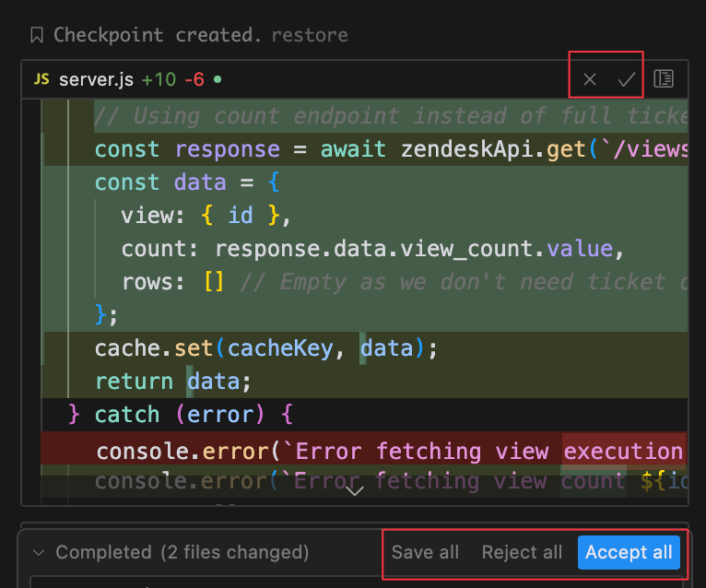Click the JS file type icon

coord(41,79)
